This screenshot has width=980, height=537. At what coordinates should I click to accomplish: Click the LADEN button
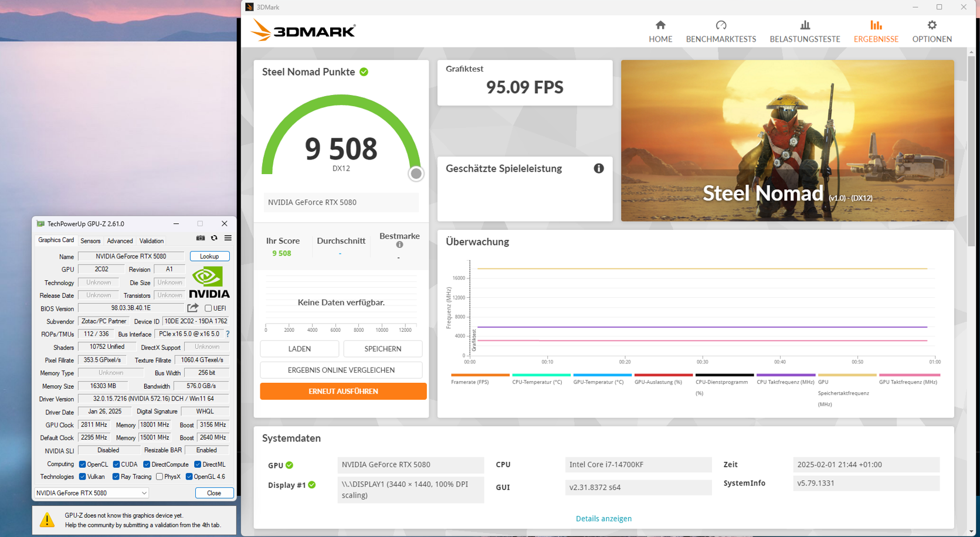(x=300, y=349)
